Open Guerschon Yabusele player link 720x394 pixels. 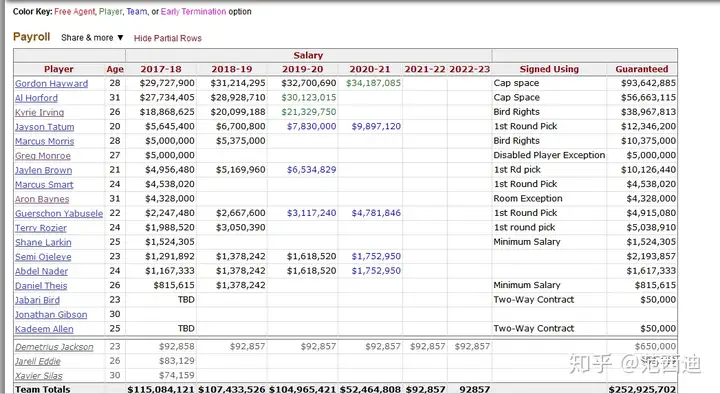point(59,214)
